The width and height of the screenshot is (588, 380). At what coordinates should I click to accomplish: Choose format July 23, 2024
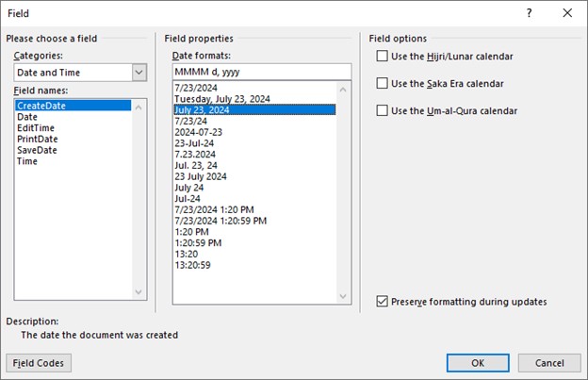[254, 110]
